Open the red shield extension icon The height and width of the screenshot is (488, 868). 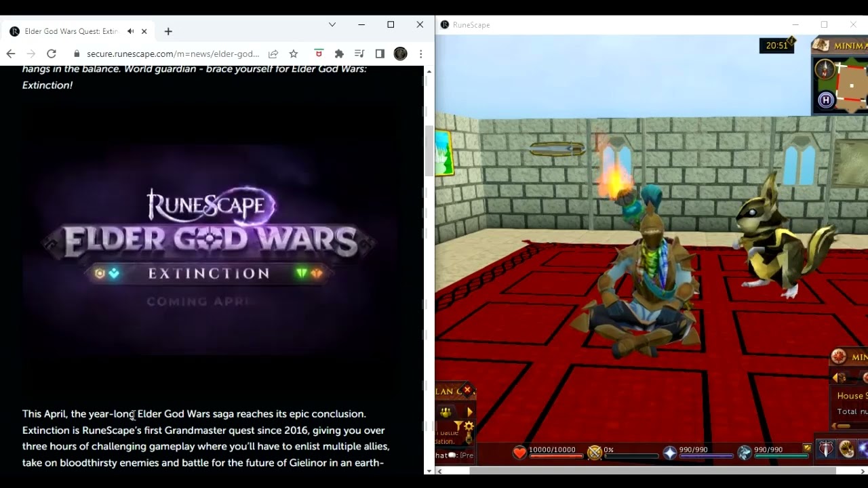pos(319,54)
